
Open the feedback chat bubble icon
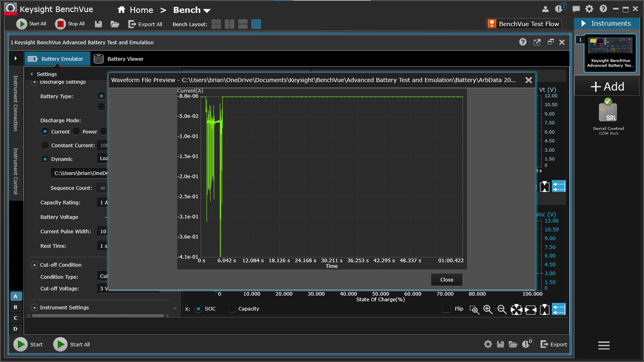point(576,9)
